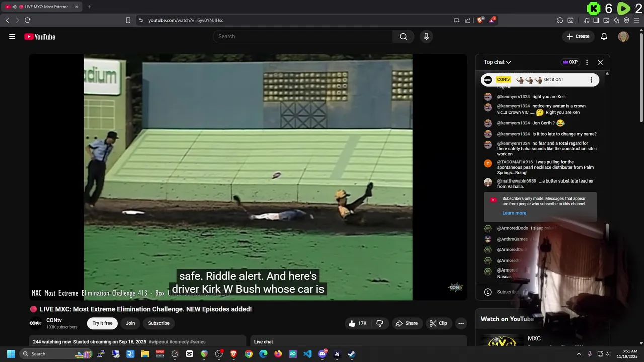Subscribe to CONtv channel
The width and height of the screenshot is (644, 362).
coord(158,323)
